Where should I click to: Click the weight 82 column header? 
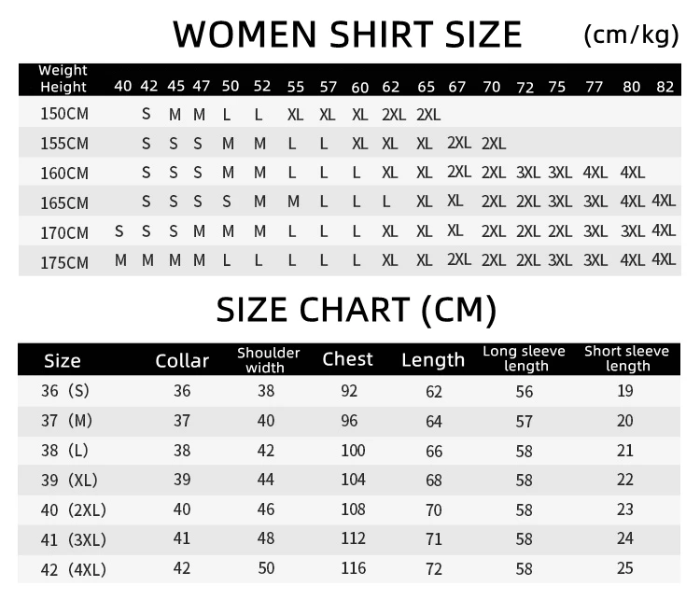(x=665, y=87)
